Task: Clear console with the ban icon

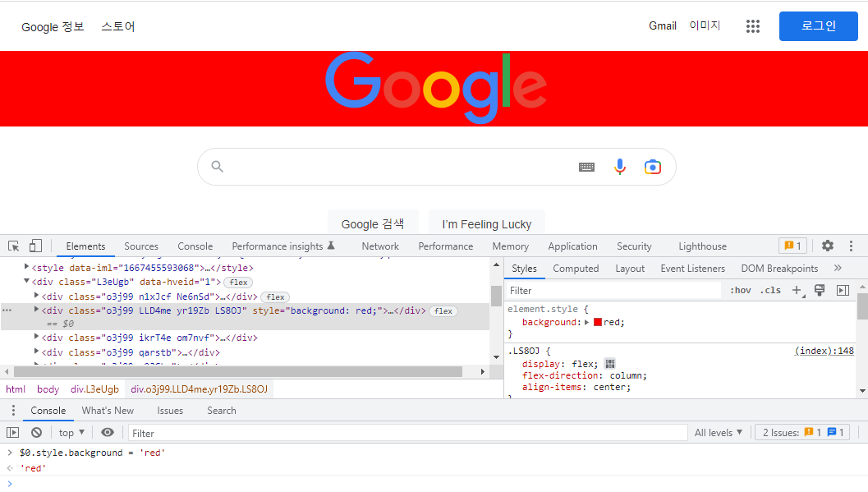Action: pos(36,433)
